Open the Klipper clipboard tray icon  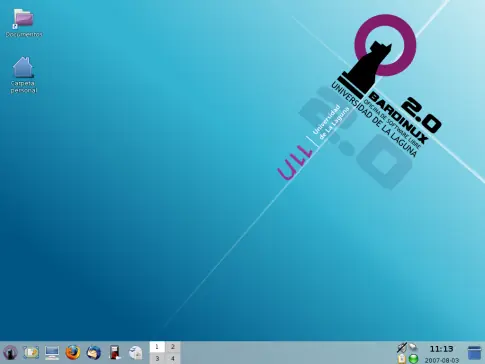point(402,359)
